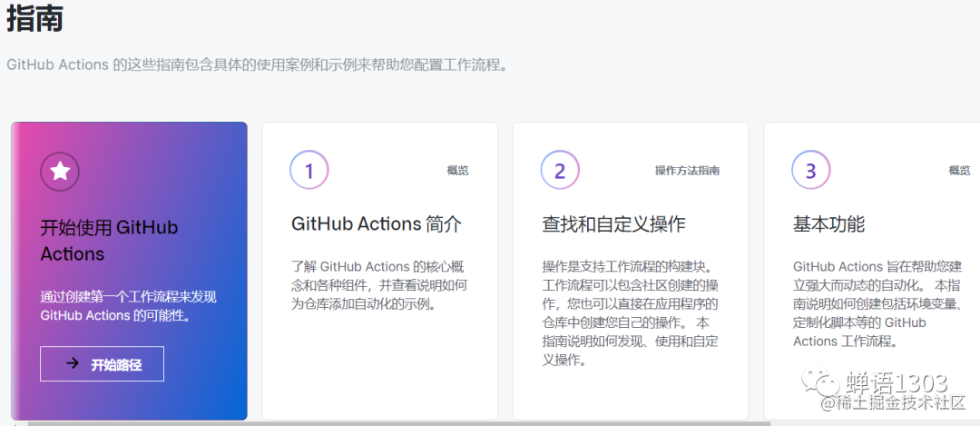Click the 指南 page heading
Viewport: 980px width, 426px height.
click(x=35, y=18)
